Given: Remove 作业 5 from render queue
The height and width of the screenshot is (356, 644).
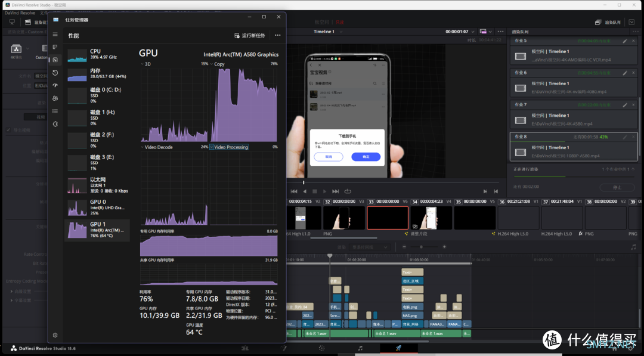Looking at the screenshot, I should coord(633,41).
